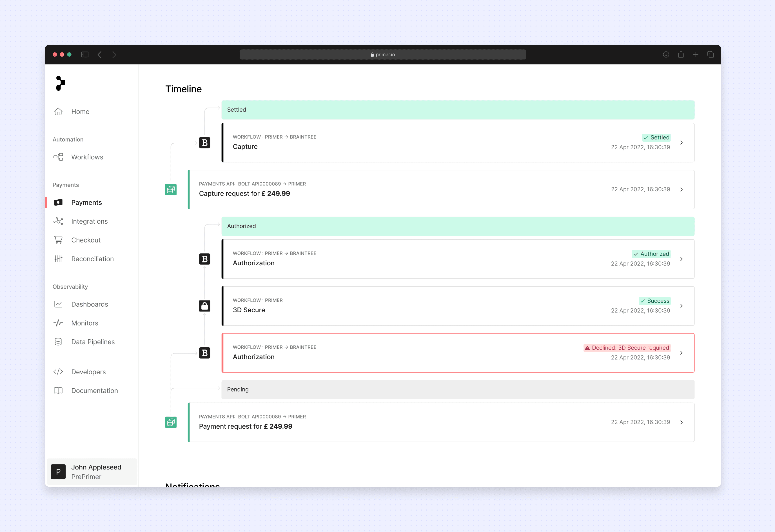Click the Braintree icon beside the declined authorization
The height and width of the screenshot is (532, 775).
coord(205,353)
